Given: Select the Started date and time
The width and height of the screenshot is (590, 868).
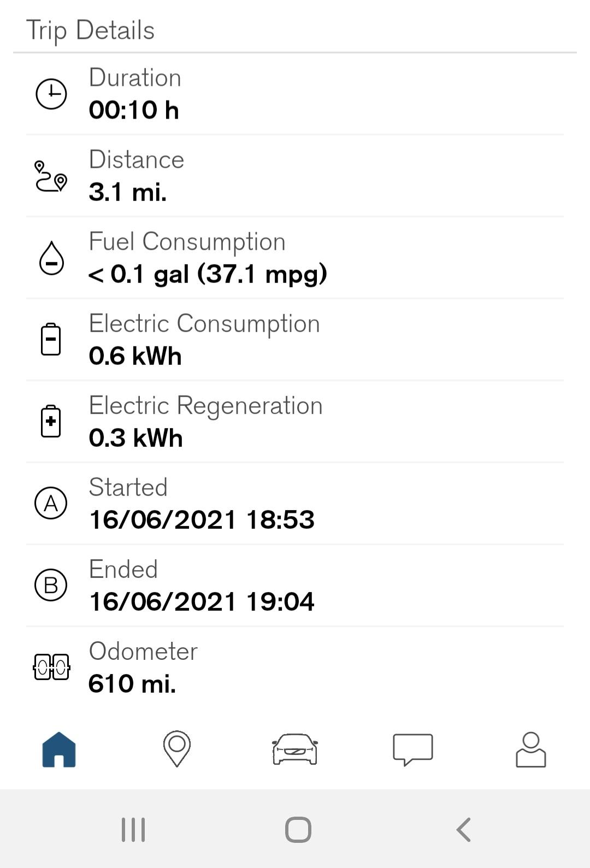Looking at the screenshot, I should 202,519.
